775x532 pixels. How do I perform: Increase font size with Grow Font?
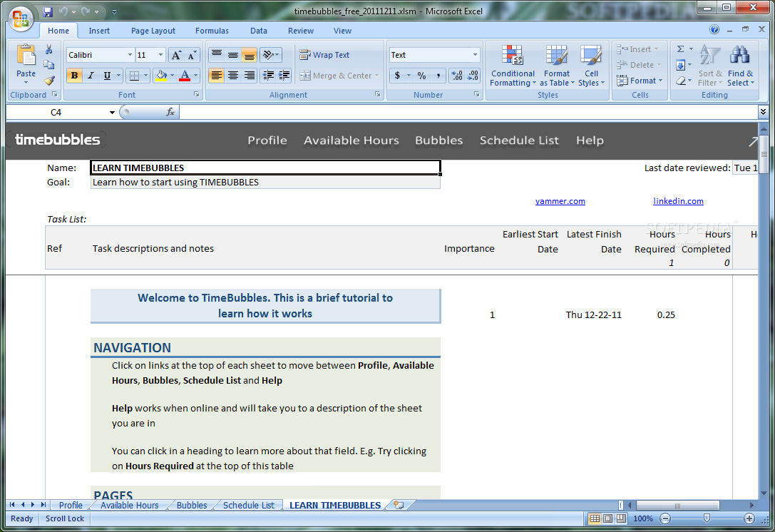pyautogui.click(x=176, y=55)
